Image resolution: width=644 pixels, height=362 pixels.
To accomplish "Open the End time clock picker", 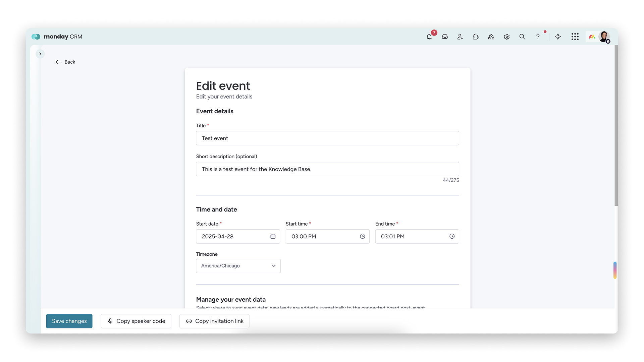I will (x=452, y=236).
